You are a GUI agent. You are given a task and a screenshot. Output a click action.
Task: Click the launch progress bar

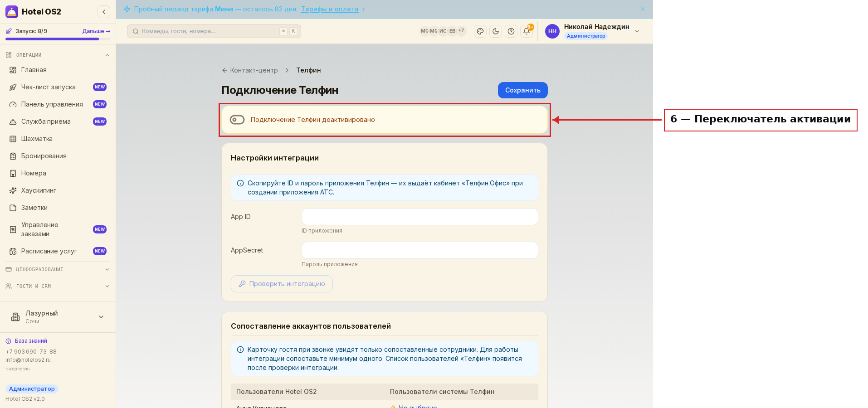tap(58, 39)
